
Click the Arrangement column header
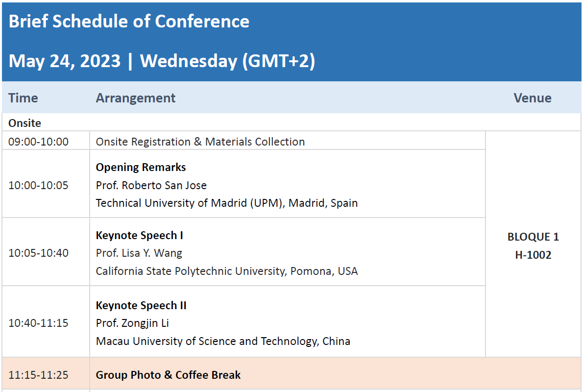pyautogui.click(x=136, y=98)
